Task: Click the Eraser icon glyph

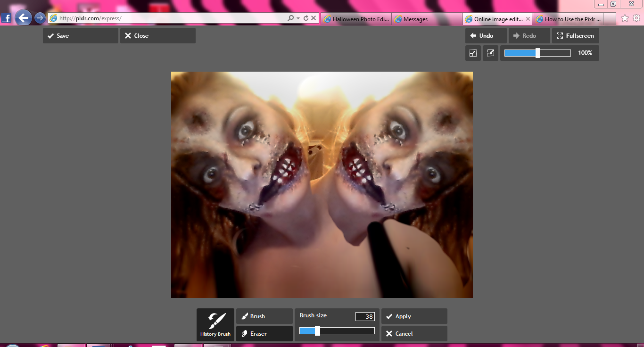Action: point(244,334)
